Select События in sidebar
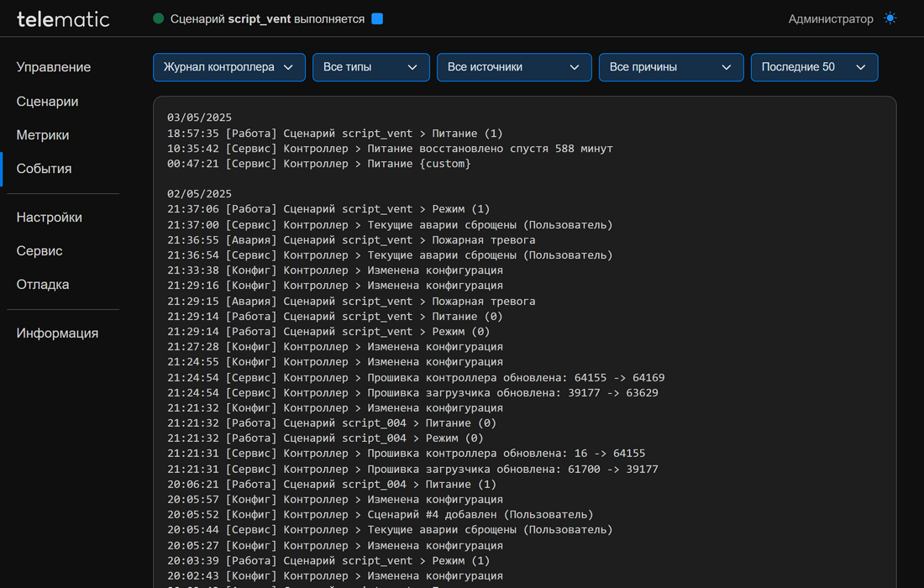The width and height of the screenshot is (924, 588). pyautogui.click(x=45, y=169)
